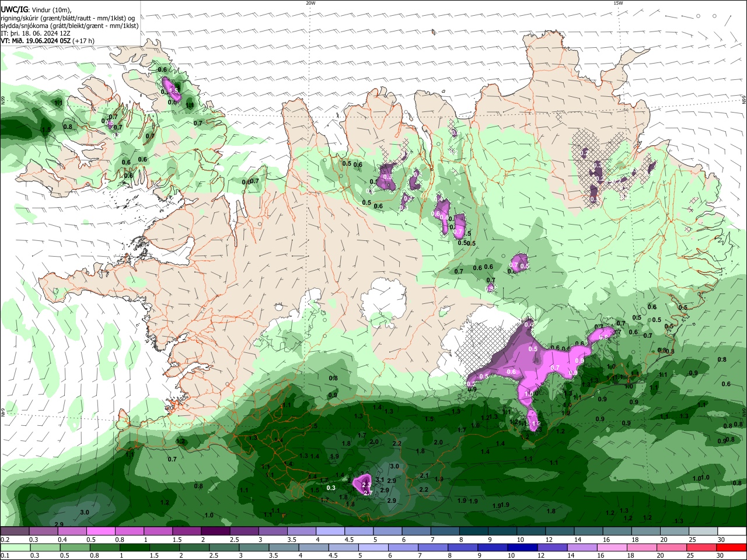The width and height of the screenshot is (747, 560).
Task: Click the bright pink swatch between 0.5 and 0.8
Action: tap(100, 531)
